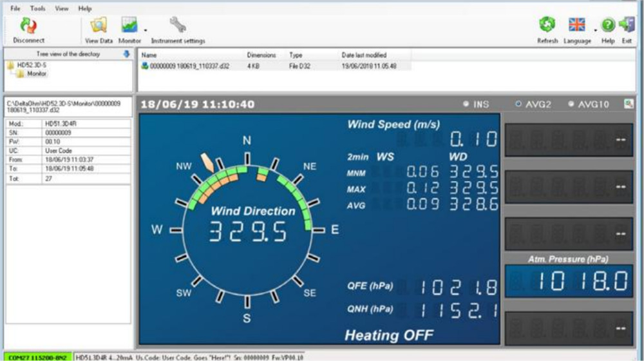Click the Name column header

(149, 55)
